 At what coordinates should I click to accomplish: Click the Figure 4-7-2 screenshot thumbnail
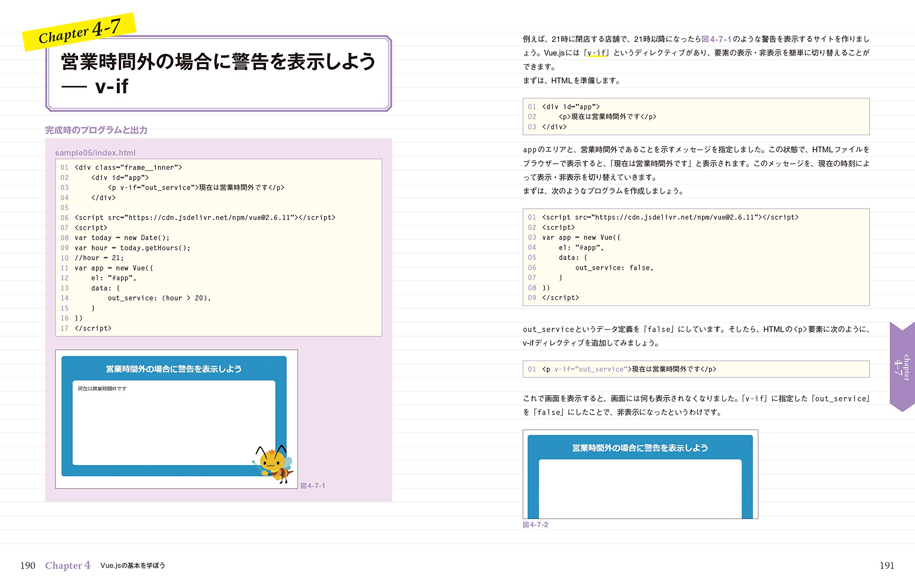[640, 474]
